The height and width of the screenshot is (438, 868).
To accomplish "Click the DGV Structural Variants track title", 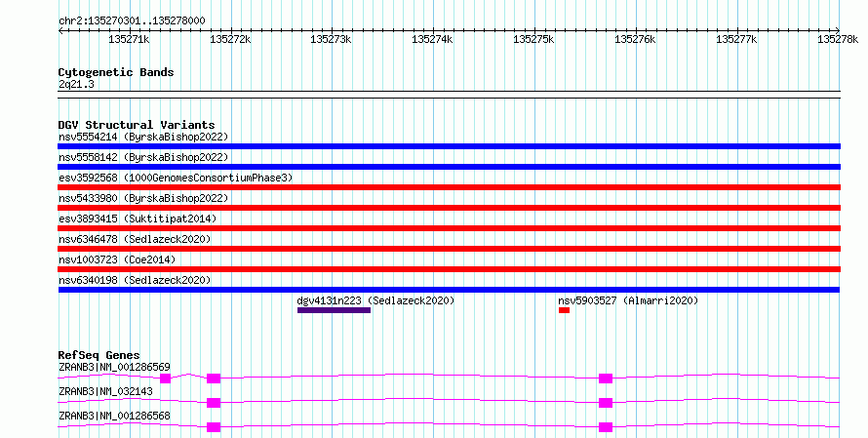I will point(137,125).
